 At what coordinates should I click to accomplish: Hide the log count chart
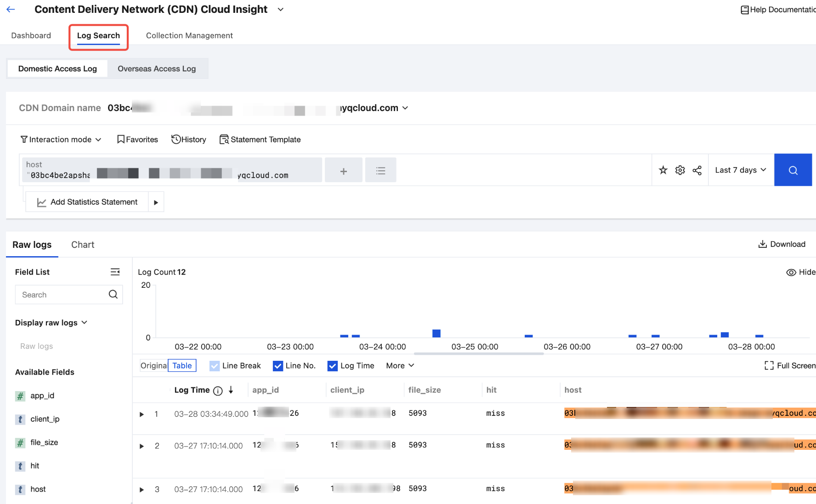(x=800, y=272)
